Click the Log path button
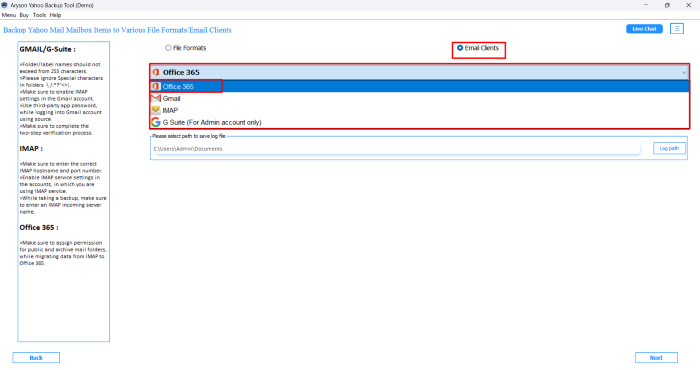700x370 pixels. pyautogui.click(x=669, y=148)
